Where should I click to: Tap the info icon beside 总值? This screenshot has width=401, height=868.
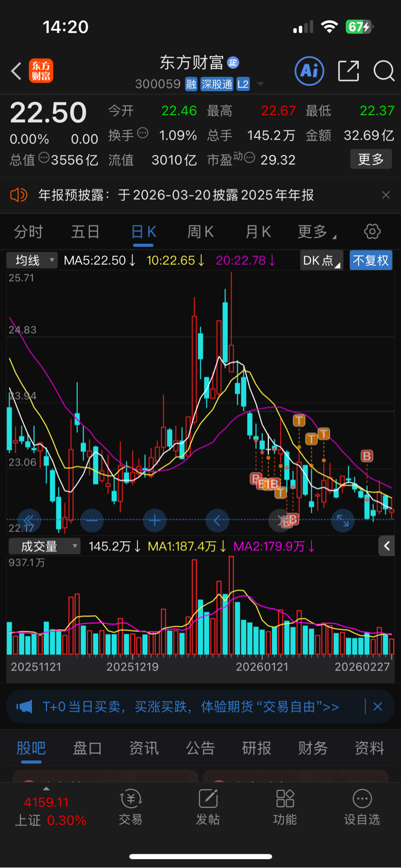pos(44,158)
